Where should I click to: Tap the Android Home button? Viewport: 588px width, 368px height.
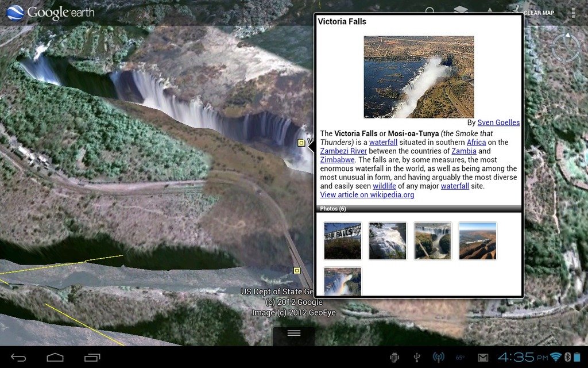click(x=55, y=357)
